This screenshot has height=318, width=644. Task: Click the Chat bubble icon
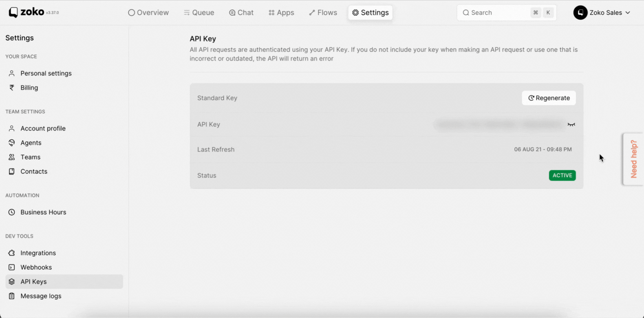coord(232,13)
